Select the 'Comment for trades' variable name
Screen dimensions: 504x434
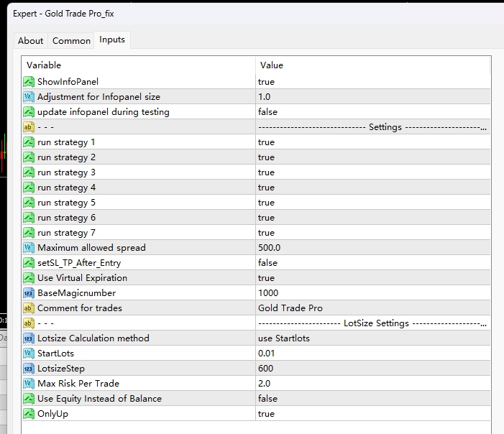[x=80, y=308]
